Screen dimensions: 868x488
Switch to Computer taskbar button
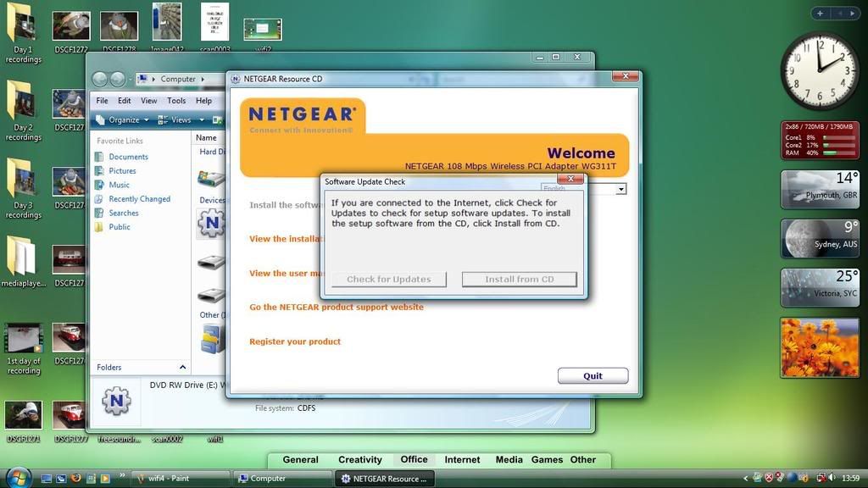(x=282, y=479)
